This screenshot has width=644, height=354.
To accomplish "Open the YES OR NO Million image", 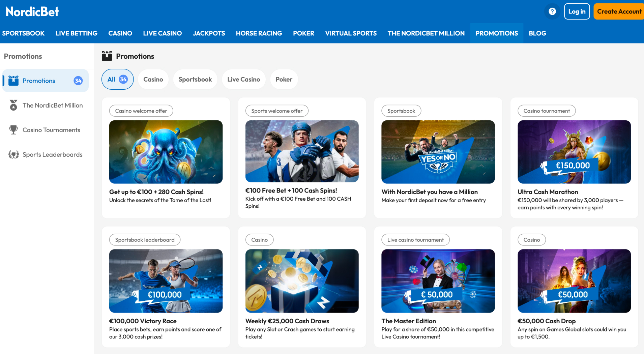I will click(x=438, y=152).
